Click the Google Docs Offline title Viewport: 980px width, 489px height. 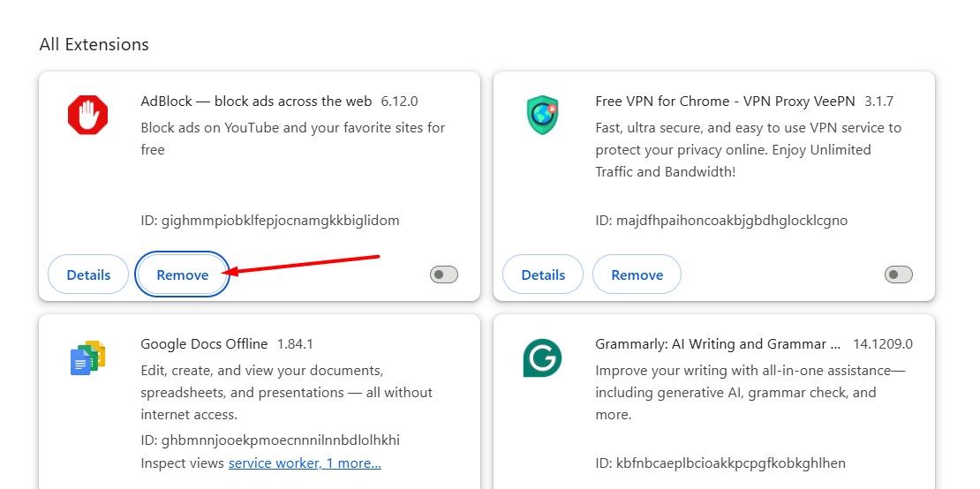pos(204,343)
